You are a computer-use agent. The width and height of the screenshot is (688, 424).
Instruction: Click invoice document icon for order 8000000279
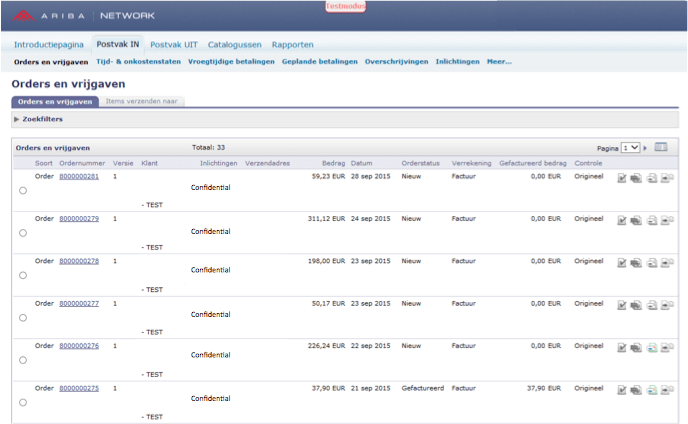click(652, 220)
